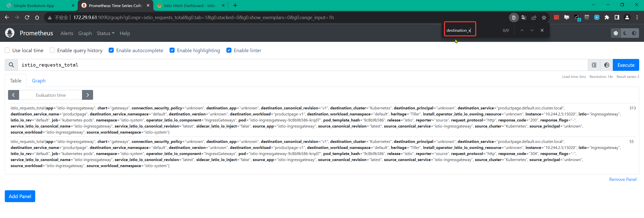The image size is (644, 218).
Task: Click the Prometheus flame logo
Action: (x=10, y=33)
